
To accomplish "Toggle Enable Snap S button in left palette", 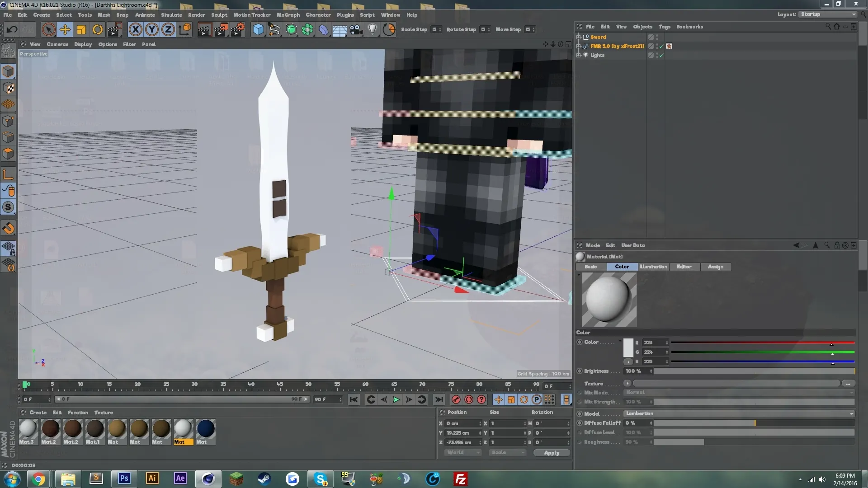I will [8, 207].
